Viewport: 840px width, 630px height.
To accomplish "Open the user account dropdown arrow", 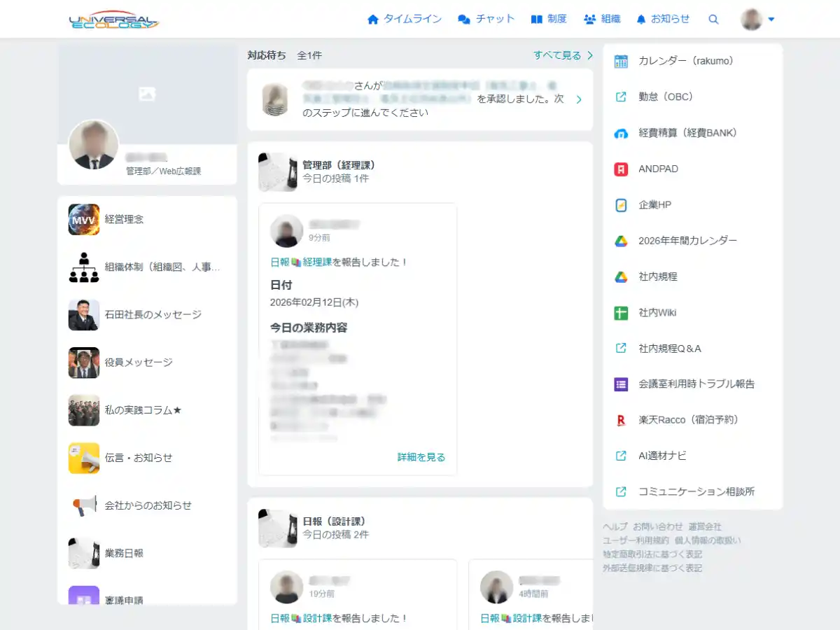I will pos(771,20).
